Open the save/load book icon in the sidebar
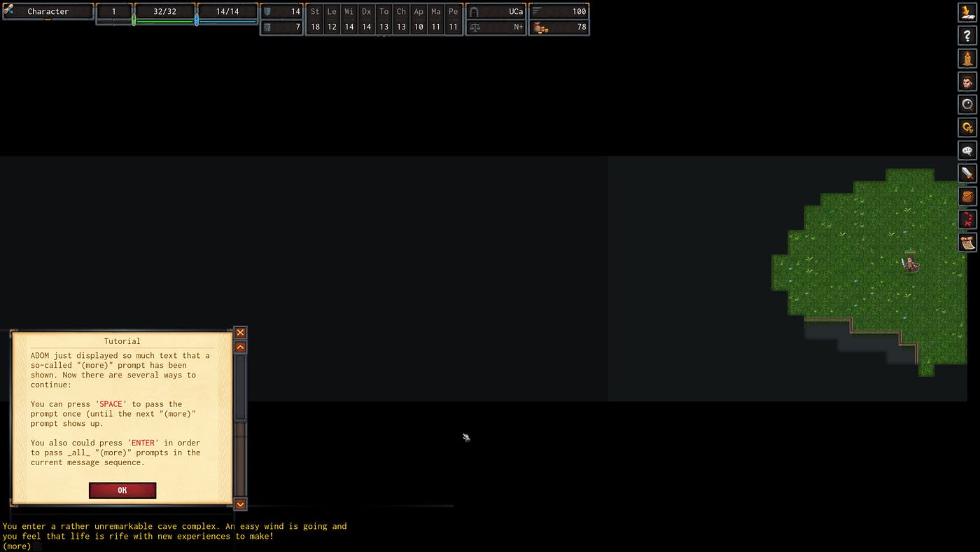The image size is (980, 552). [x=967, y=13]
